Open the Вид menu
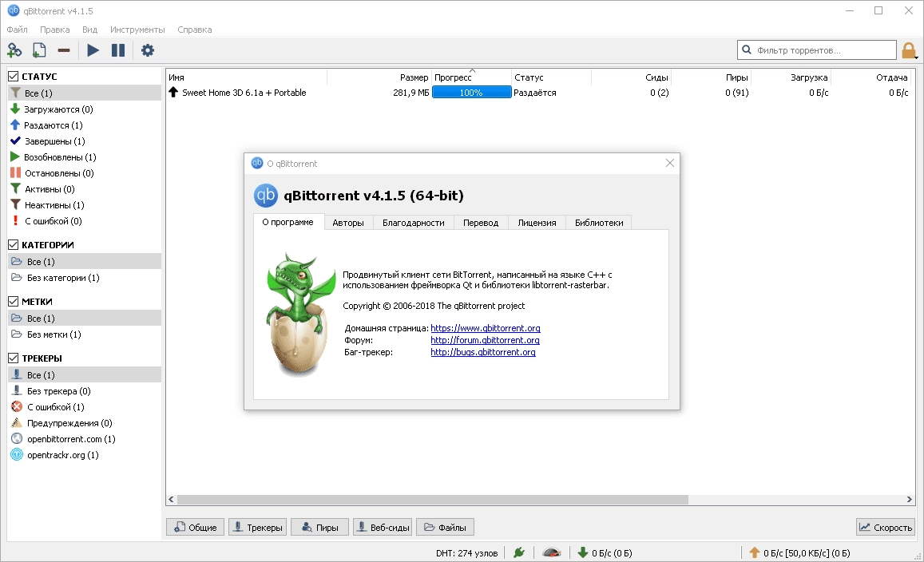The width and height of the screenshot is (924, 562). [x=89, y=30]
